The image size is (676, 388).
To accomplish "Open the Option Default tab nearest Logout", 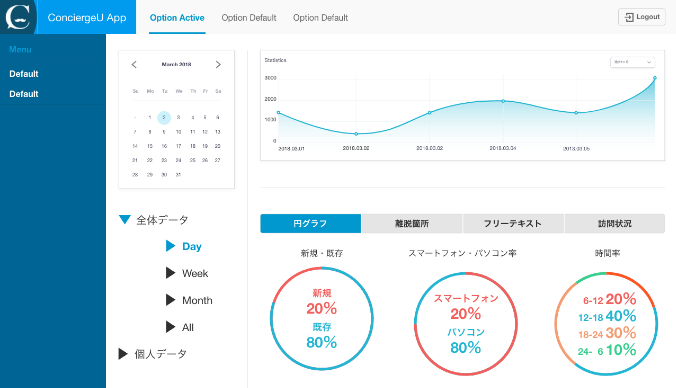I will 320,18.
